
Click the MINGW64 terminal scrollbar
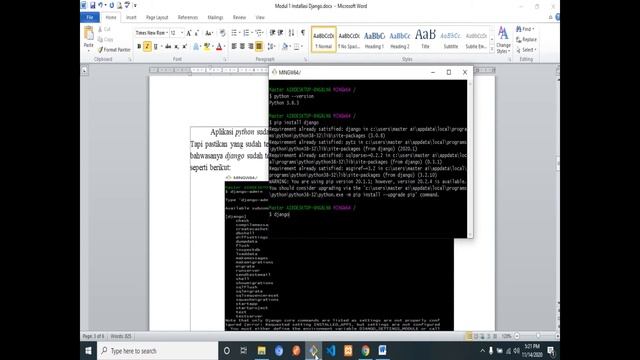point(470,159)
